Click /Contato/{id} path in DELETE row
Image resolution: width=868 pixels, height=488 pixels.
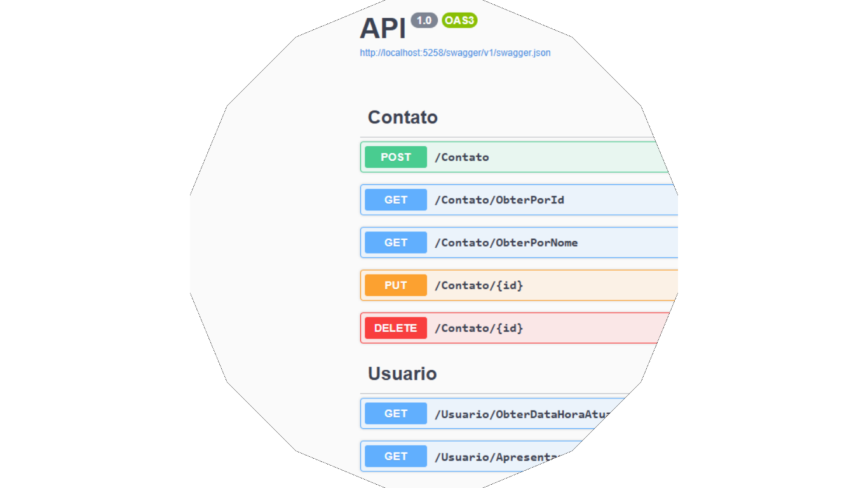point(479,328)
